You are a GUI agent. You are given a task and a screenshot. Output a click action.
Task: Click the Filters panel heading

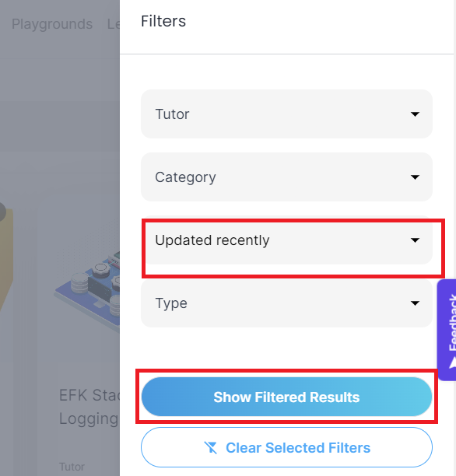pyautogui.click(x=163, y=21)
